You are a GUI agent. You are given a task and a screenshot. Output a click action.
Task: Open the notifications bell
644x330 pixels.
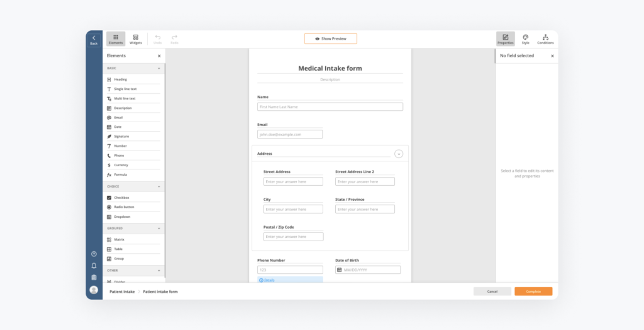[94, 265]
